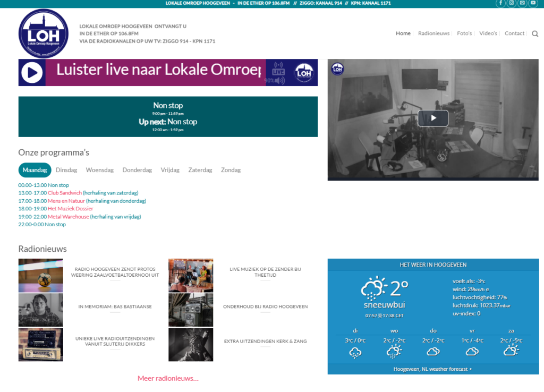Click the volume speaker icon in radio player

pos(280,81)
